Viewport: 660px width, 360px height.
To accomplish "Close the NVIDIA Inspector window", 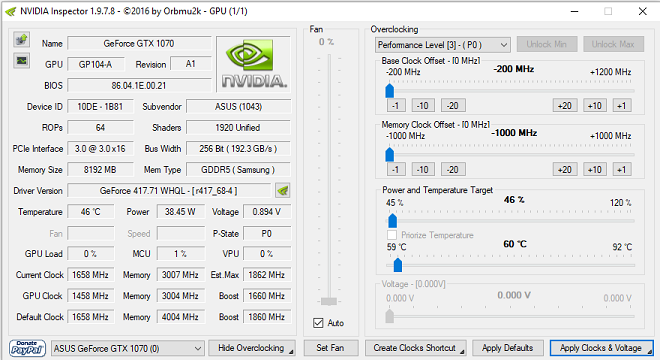I will coord(642,11).
